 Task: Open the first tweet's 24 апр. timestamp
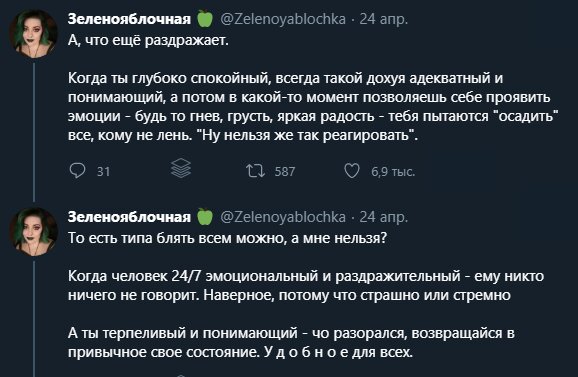coord(384,19)
